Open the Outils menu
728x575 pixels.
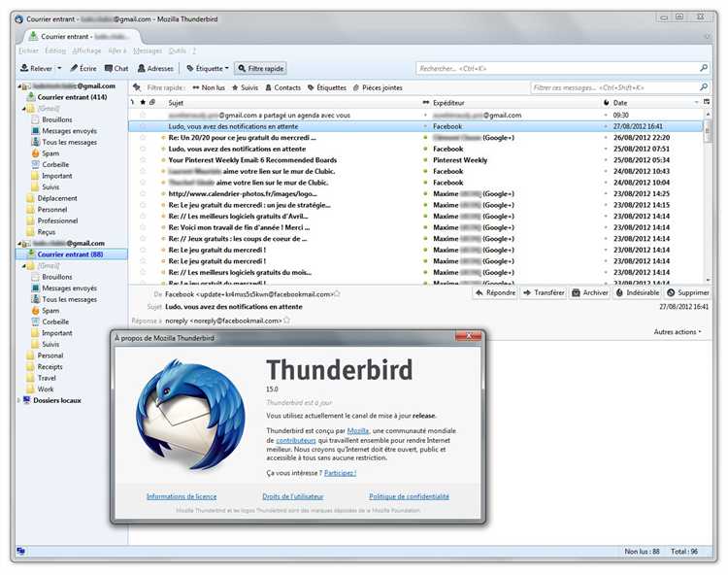tap(177, 51)
